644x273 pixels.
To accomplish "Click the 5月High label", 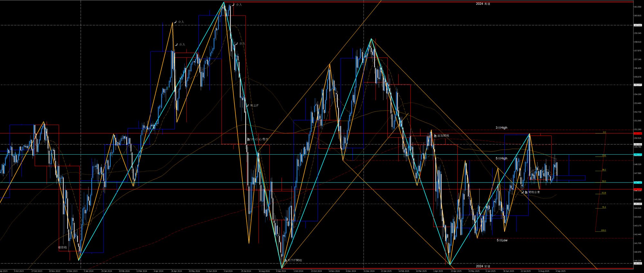I will [501, 158].
